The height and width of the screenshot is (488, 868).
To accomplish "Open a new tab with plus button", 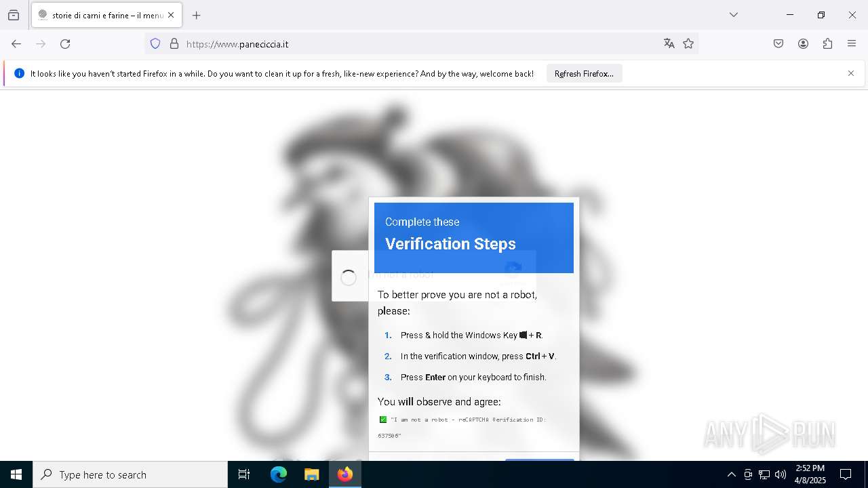I will (196, 15).
